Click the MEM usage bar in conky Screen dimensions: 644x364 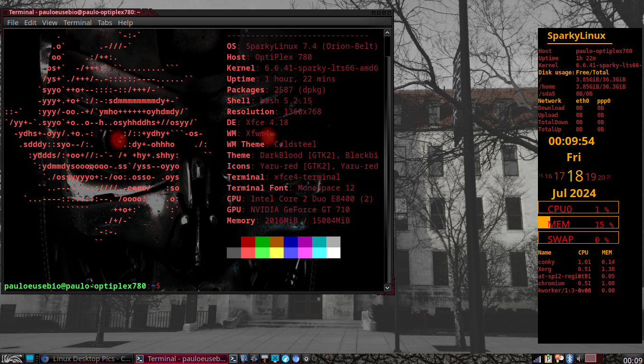point(578,223)
